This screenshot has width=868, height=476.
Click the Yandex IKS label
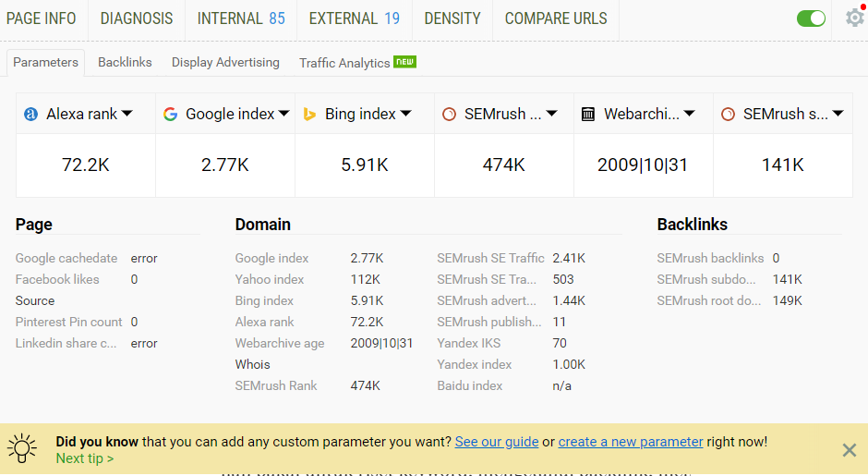click(468, 344)
